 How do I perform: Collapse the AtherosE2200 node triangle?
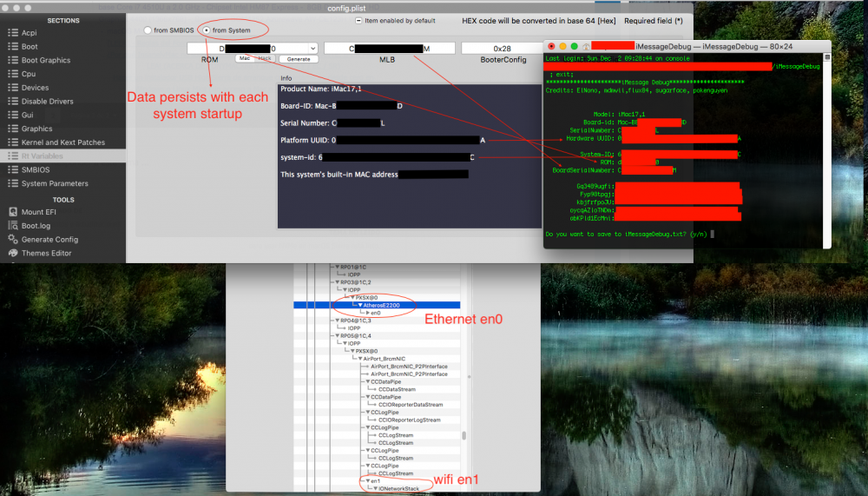pos(360,306)
